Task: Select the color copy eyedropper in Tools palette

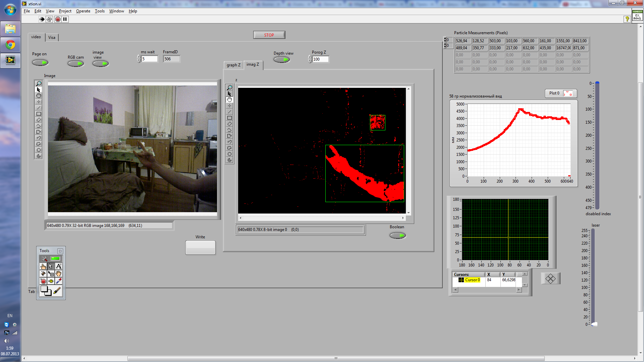Action: tap(59, 281)
